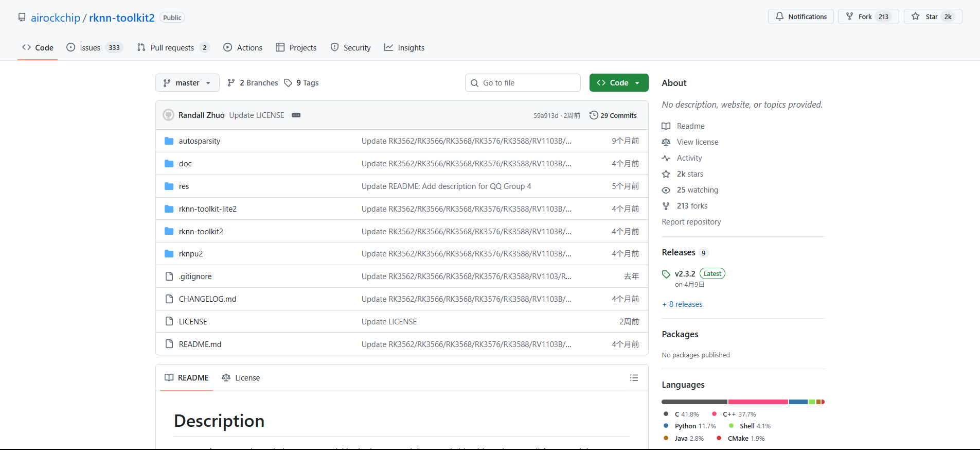Select the License tab in file viewer

pos(241,378)
